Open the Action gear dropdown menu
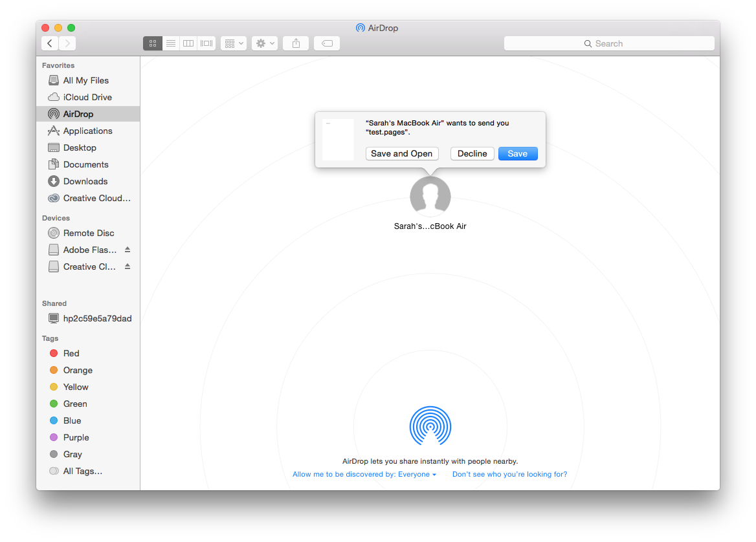 265,43
